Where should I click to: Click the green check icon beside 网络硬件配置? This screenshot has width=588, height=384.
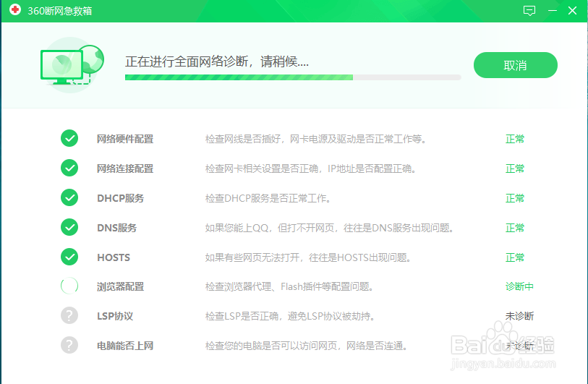pos(69,138)
